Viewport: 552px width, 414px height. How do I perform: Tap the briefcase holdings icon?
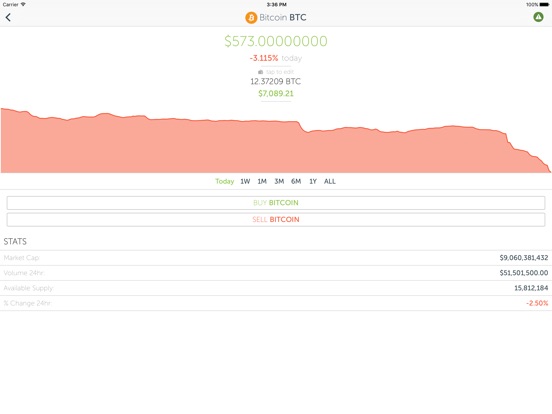[261, 72]
